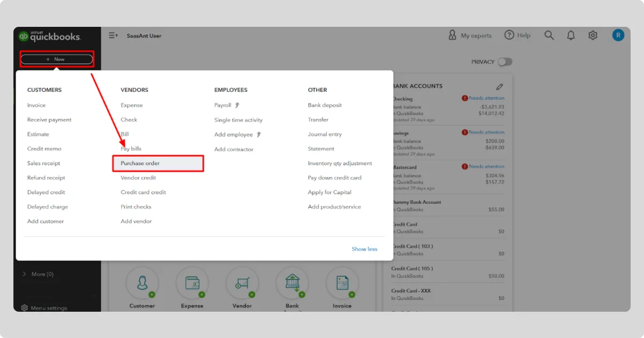Select Check under Vendors
The width and height of the screenshot is (644, 338).
point(129,120)
